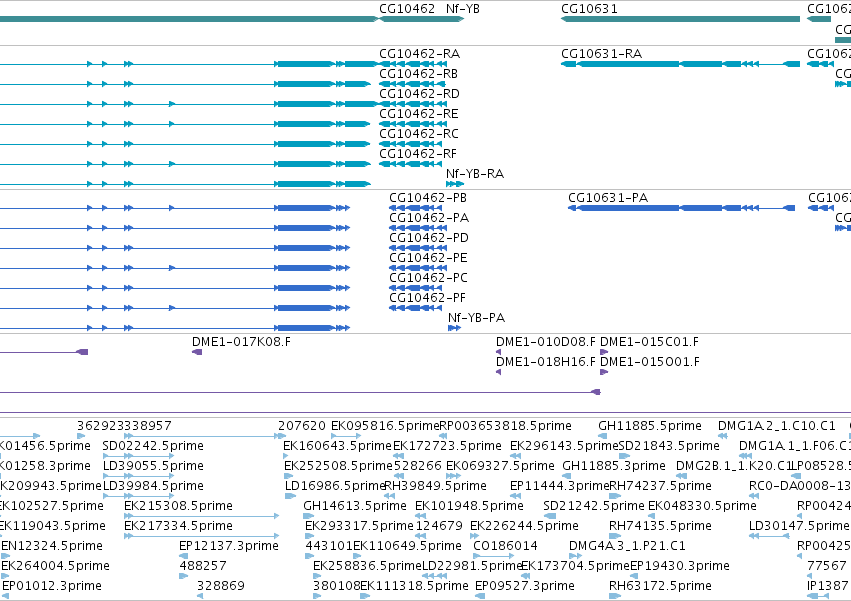851x601 pixels.
Task: Select protein CG10462-PB label
Action: tap(428, 198)
